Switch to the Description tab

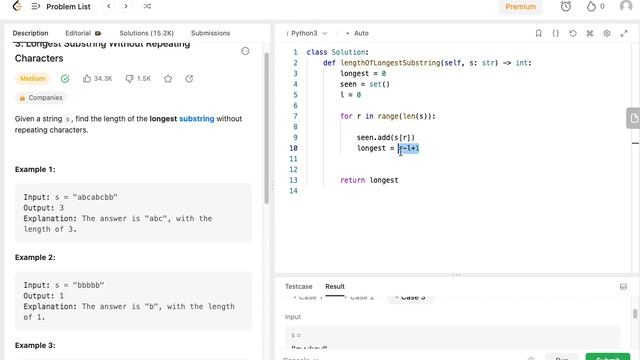30,33
